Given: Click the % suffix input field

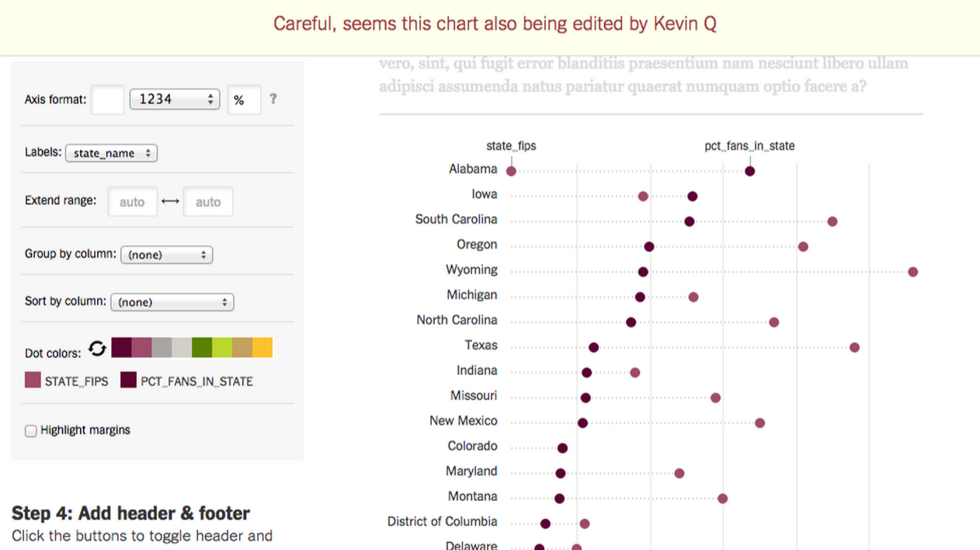Looking at the screenshot, I should [244, 100].
